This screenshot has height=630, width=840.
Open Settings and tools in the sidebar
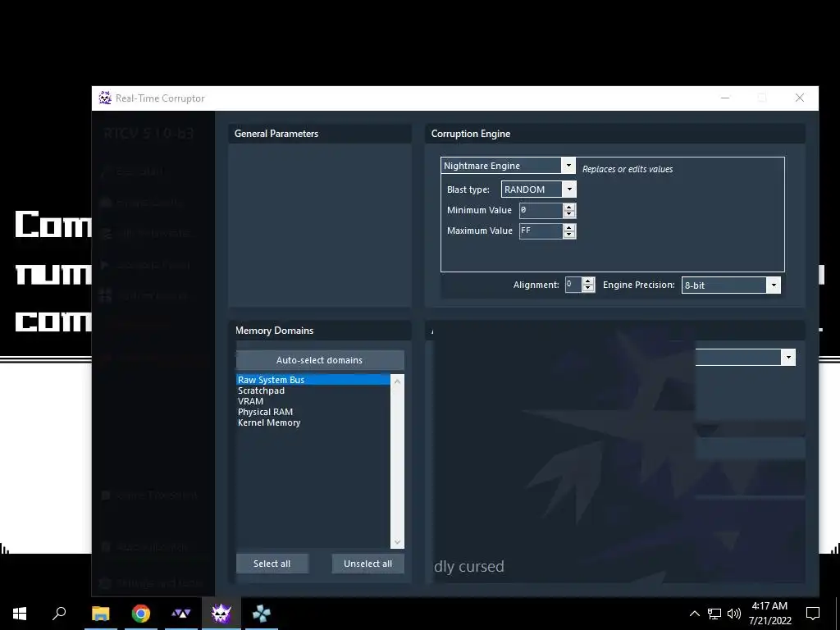click(152, 583)
